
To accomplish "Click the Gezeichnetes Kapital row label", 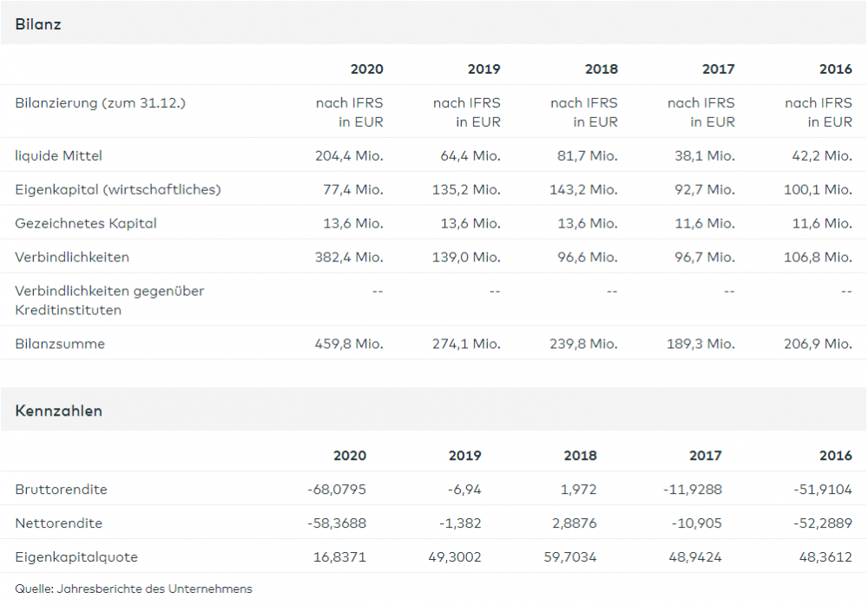I will (x=86, y=223).
